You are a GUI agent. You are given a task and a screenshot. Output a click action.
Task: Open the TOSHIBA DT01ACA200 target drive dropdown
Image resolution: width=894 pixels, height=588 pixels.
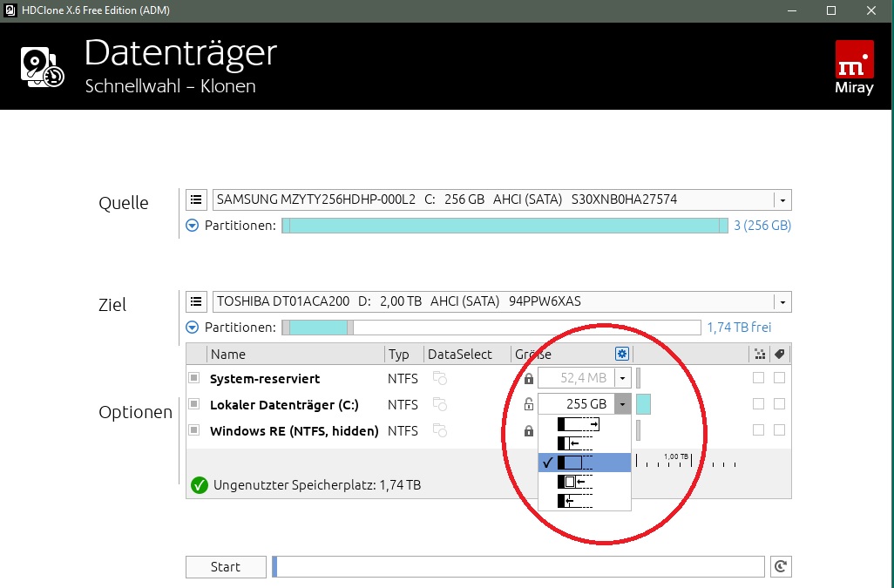(x=782, y=302)
